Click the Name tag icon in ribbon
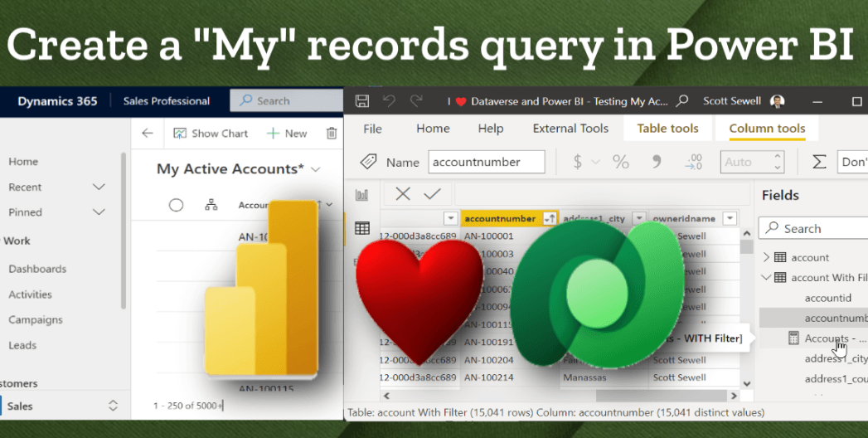This screenshot has width=868, height=438. (x=368, y=162)
